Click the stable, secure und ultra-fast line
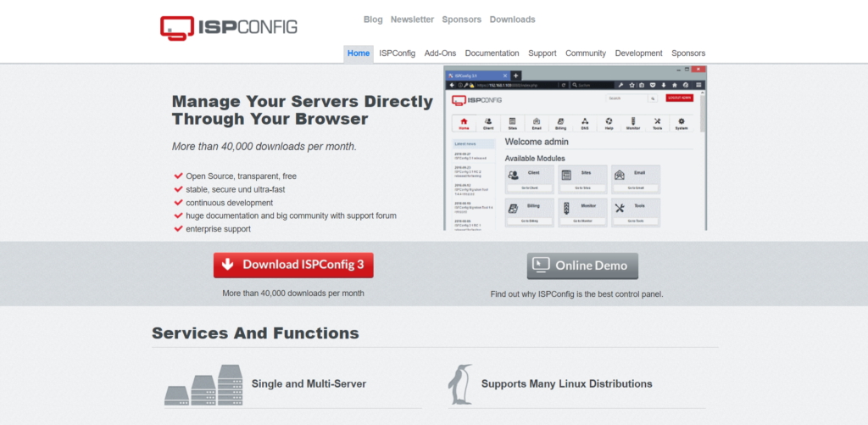 (236, 189)
